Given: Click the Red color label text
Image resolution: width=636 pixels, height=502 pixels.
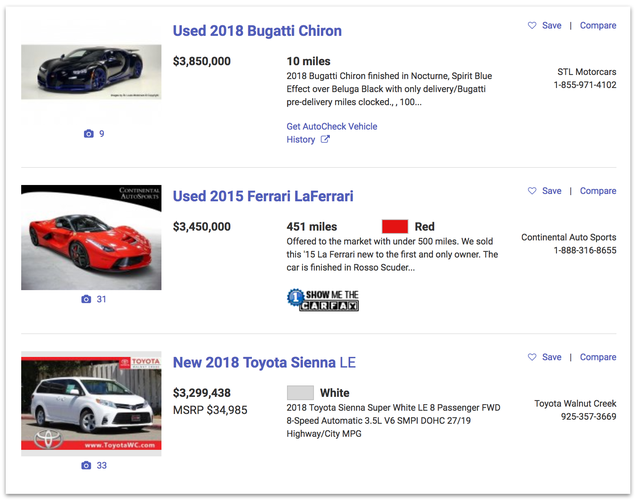Looking at the screenshot, I should point(424,227).
